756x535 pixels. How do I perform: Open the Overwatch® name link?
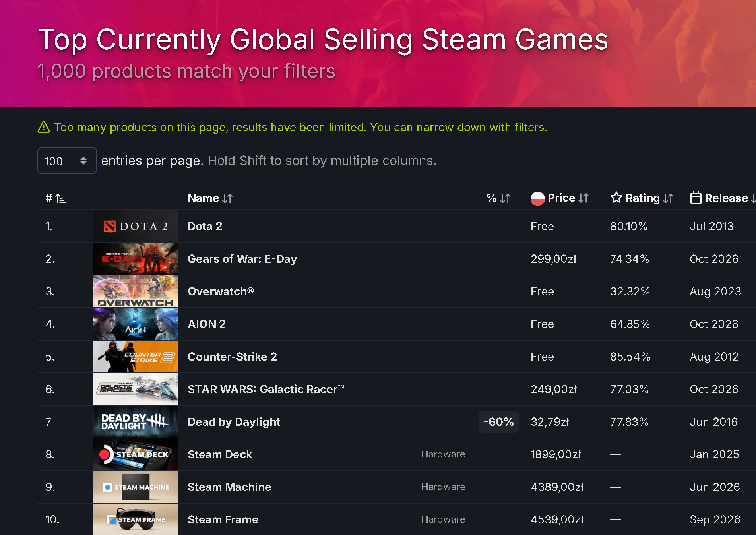[x=221, y=291]
